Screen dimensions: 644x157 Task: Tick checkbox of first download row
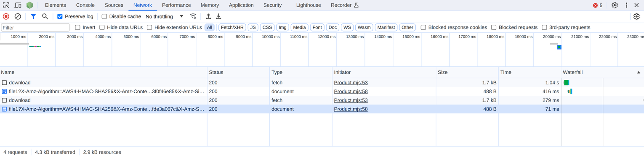click(4, 83)
